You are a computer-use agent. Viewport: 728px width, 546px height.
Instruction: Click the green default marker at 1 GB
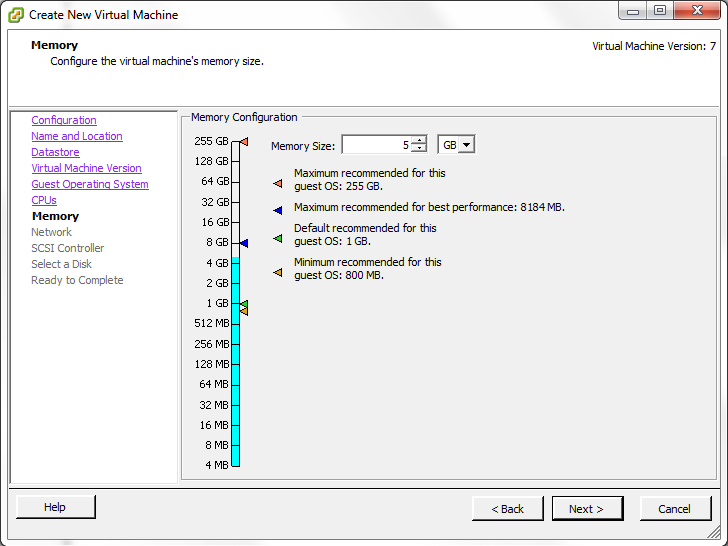(244, 304)
